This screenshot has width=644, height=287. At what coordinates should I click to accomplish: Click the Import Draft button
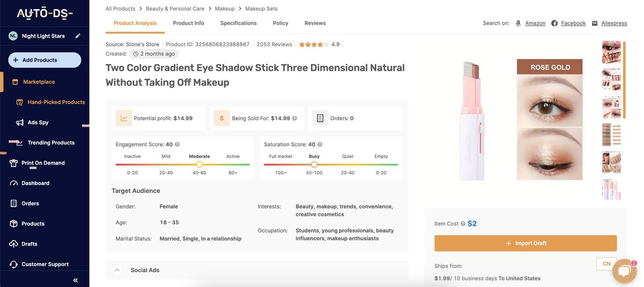(x=525, y=243)
